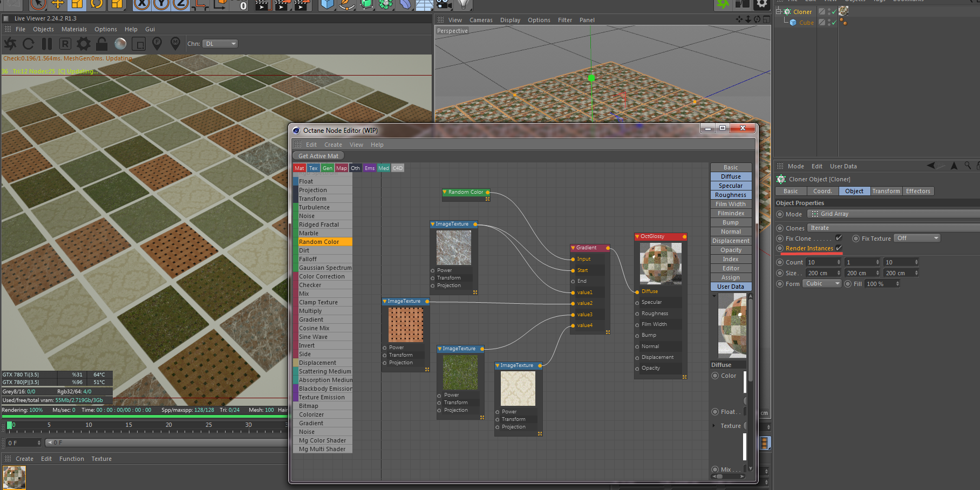Click the Attribute Manager search magnifier icon
The height and width of the screenshot is (490, 980).
(x=968, y=166)
